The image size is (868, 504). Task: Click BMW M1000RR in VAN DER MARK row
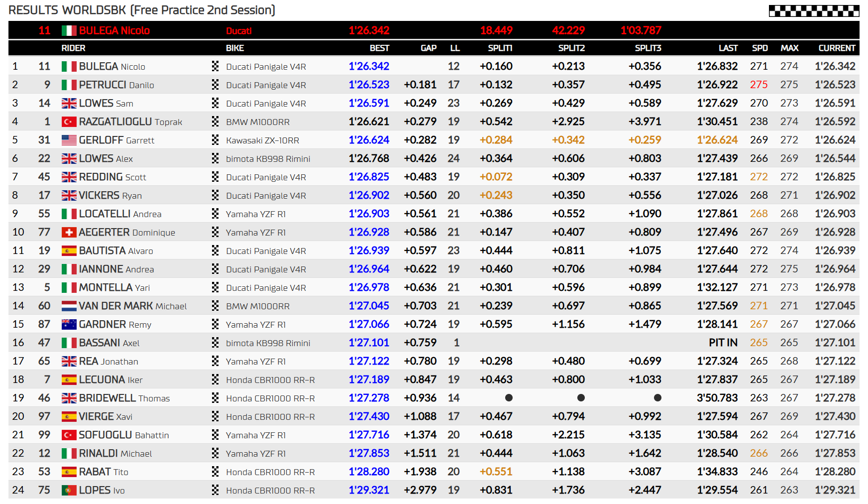[x=258, y=306]
